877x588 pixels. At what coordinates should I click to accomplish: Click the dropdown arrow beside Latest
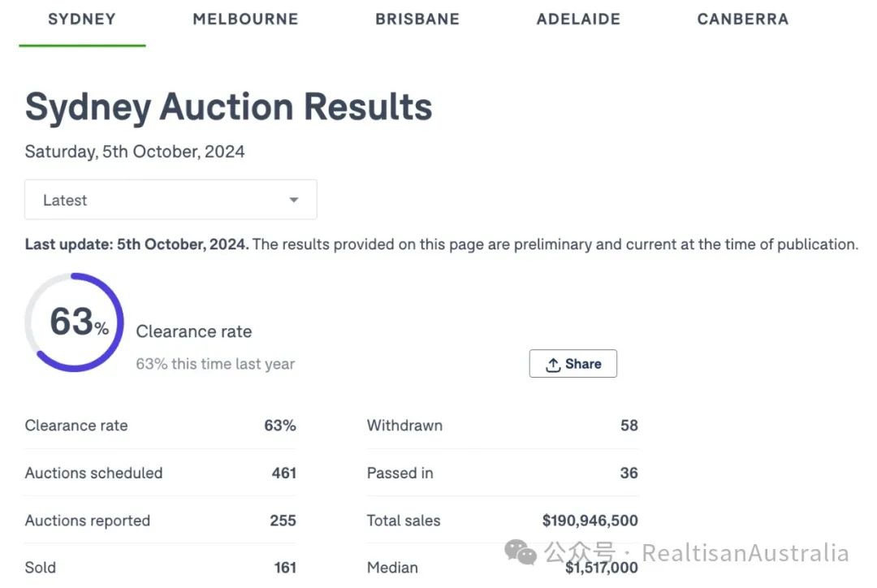coord(294,200)
